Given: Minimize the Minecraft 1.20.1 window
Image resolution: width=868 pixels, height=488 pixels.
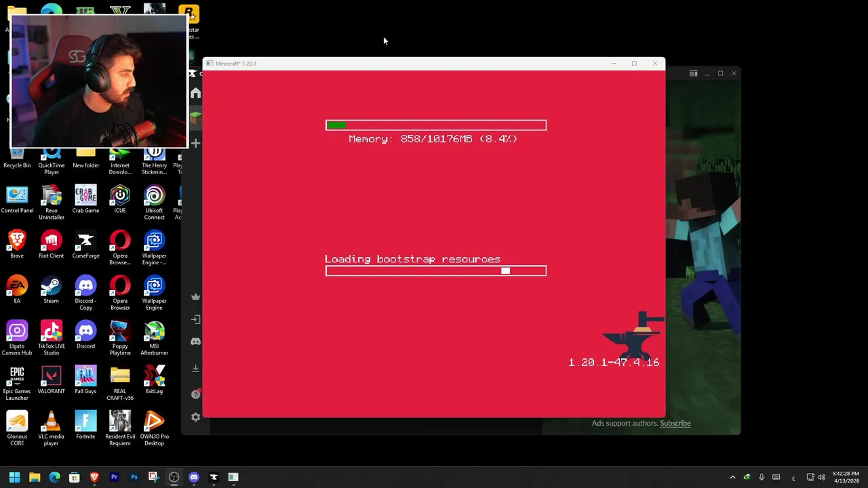Looking at the screenshot, I should (614, 63).
